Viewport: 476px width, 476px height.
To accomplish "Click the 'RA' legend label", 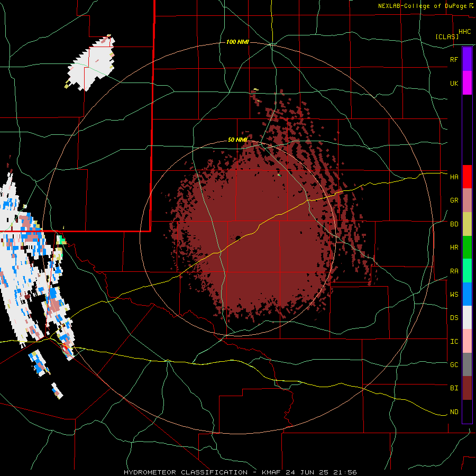I will 454,271.
